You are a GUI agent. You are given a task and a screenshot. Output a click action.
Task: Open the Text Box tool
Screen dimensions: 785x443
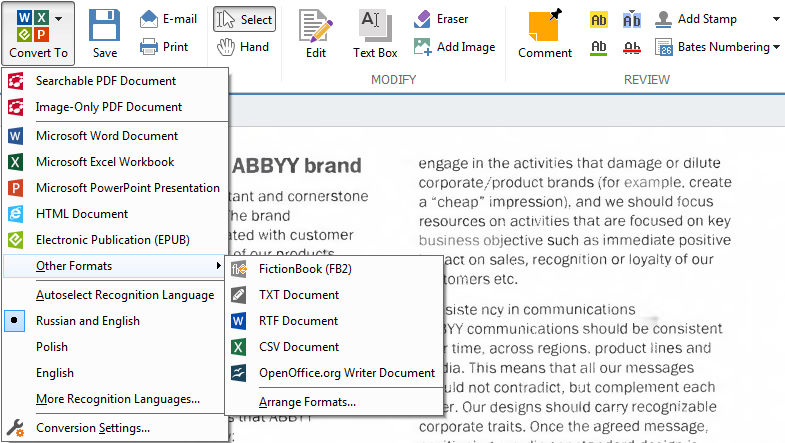[375, 33]
